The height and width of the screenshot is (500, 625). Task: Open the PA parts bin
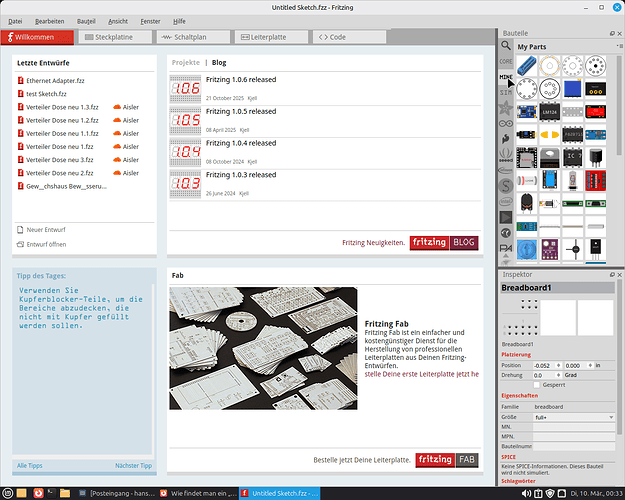point(506,248)
